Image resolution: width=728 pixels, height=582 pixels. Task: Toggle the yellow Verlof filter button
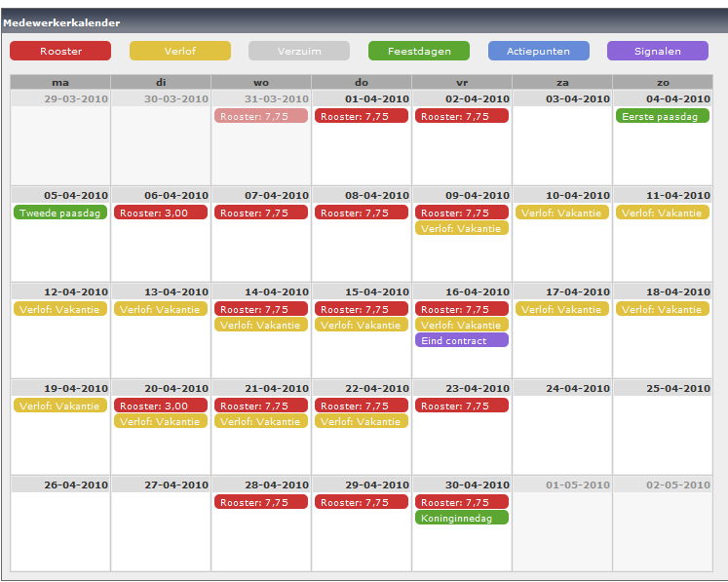point(180,51)
